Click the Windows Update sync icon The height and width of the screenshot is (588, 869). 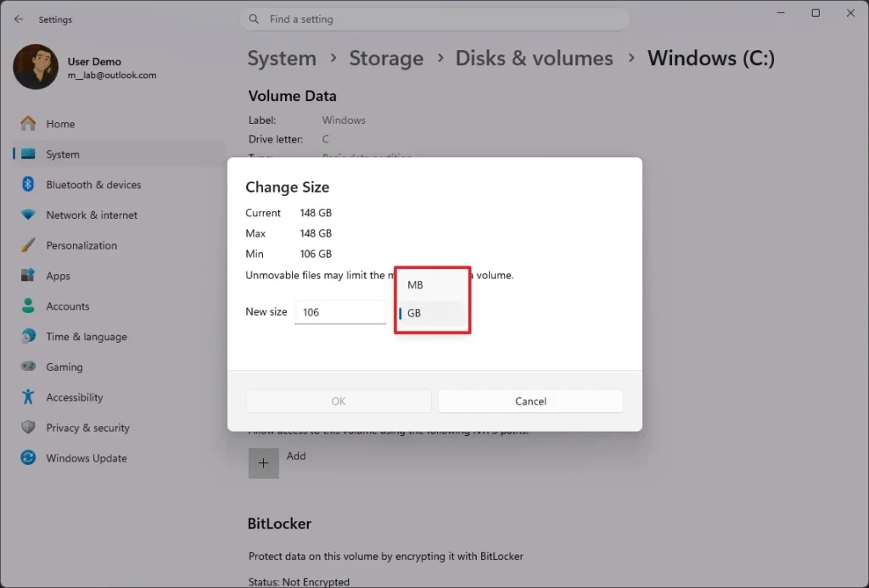coord(28,458)
